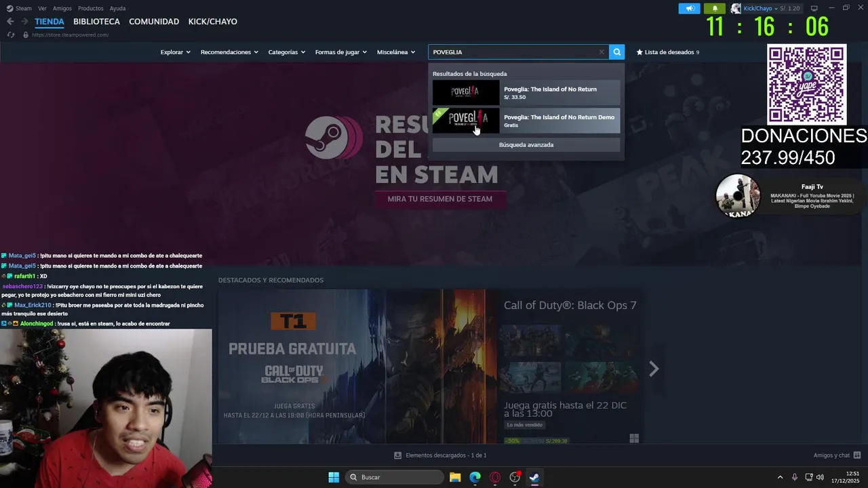Click the Steam back navigation arrow
The width and height of the screenshot is (868, 488).
(10, 22)
